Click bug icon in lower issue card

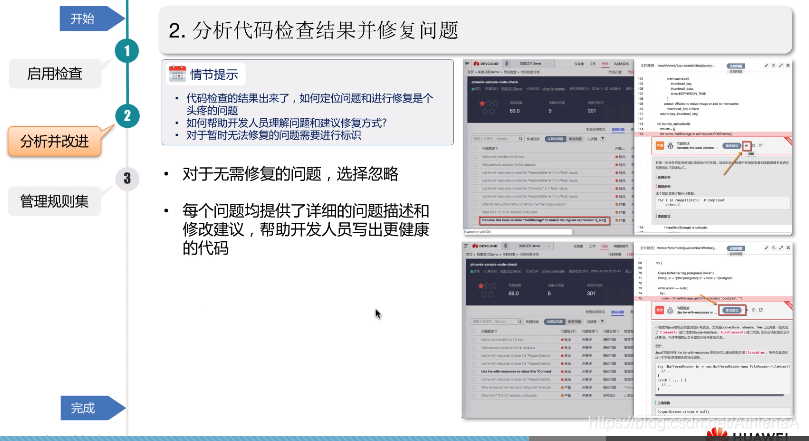(x=670, y=310)
